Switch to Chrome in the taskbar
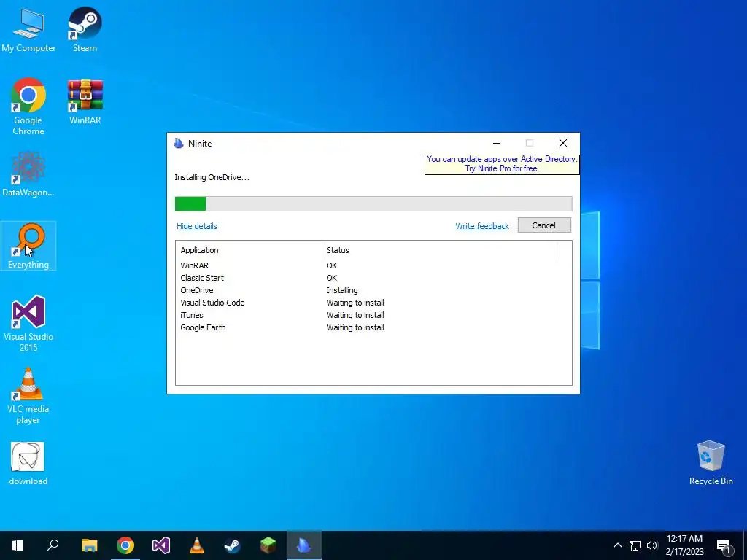This screenshot has width=747, height=560. coord(125,545)
